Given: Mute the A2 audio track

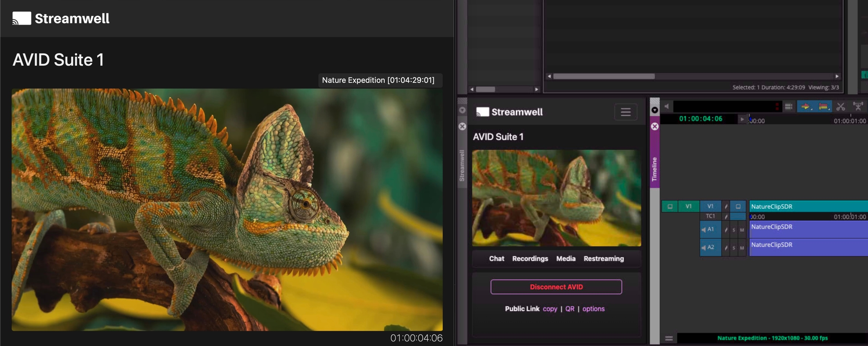Looking at the screenshot, I should pos(742,248).
